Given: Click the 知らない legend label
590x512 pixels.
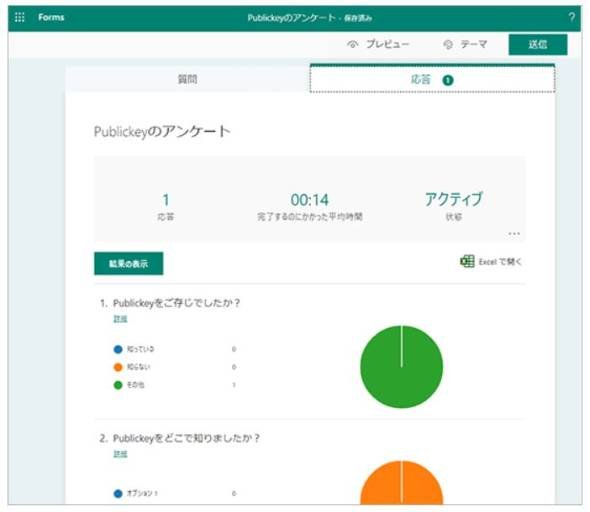Looking at the screenshot, I should 138,367.
